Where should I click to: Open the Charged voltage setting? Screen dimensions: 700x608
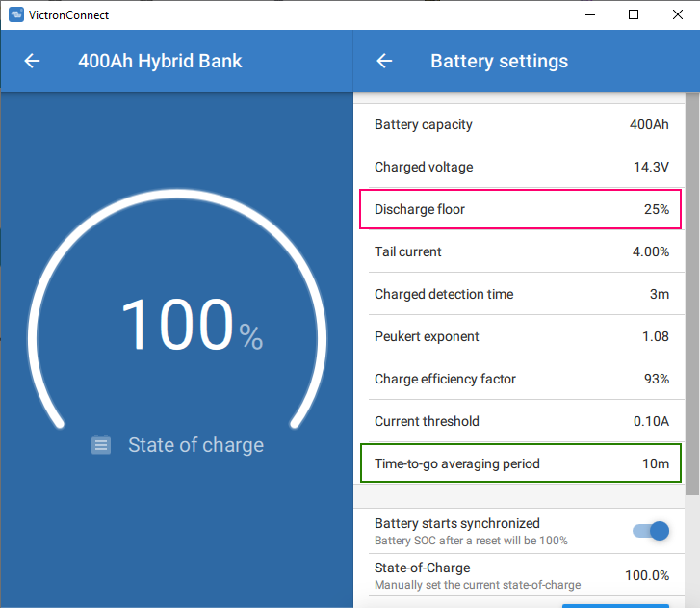[521, 168]
